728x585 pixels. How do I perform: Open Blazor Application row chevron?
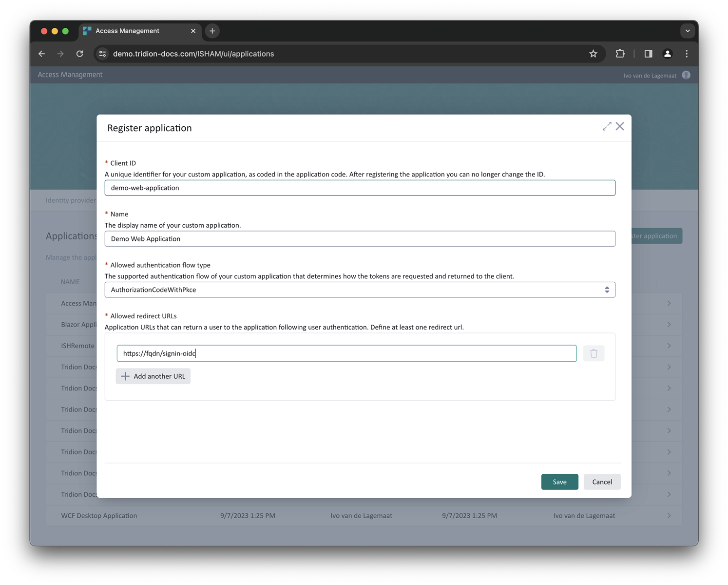click(x=669, y=325)
